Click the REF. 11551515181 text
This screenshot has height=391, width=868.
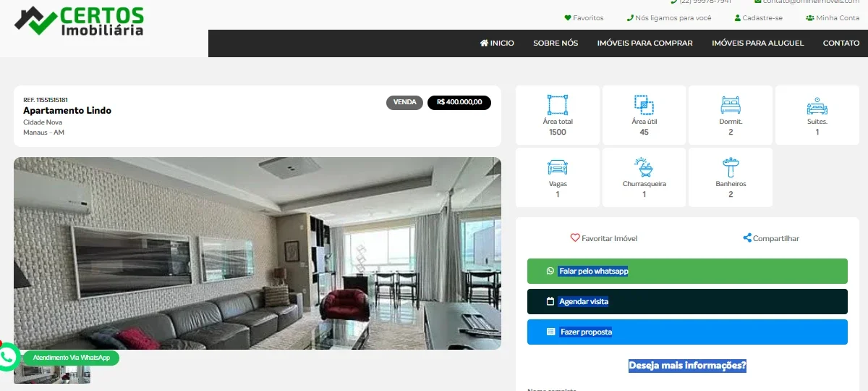pyautogui.click(x=46, y=100)
